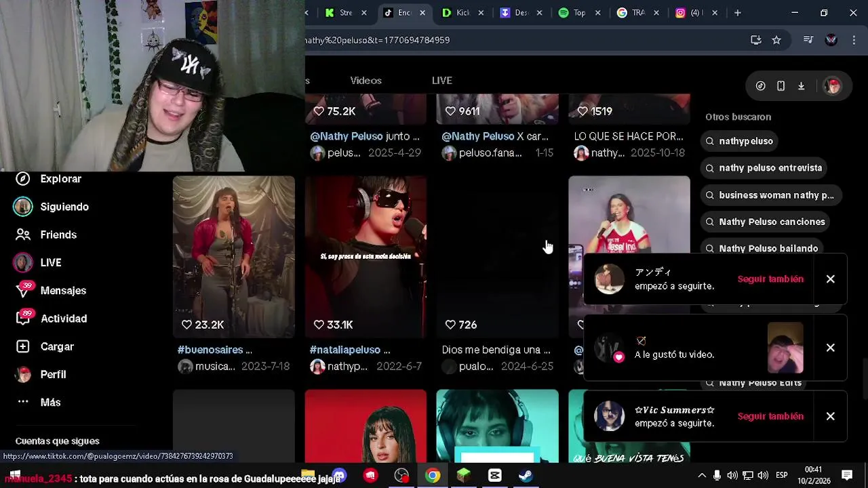This screenshot has height=488, width=868.
Task: Close the TikTok Enc browser tab
Action: coord(422,13)
